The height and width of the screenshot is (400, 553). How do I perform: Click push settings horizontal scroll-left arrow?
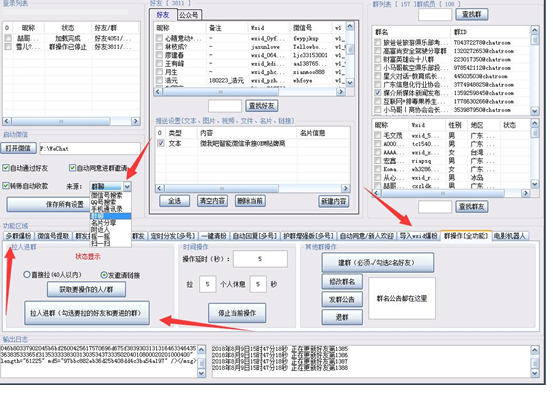(x=159, y=188)
